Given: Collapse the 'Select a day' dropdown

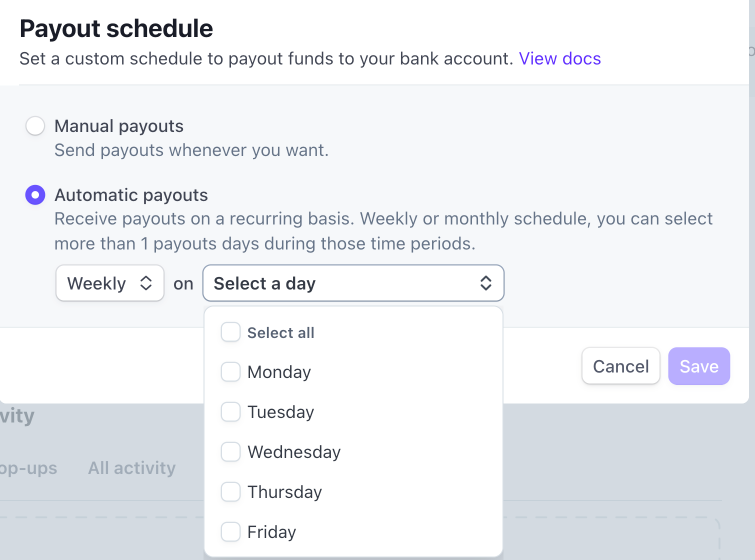Looking at the screenshot, I should (353, 284).
